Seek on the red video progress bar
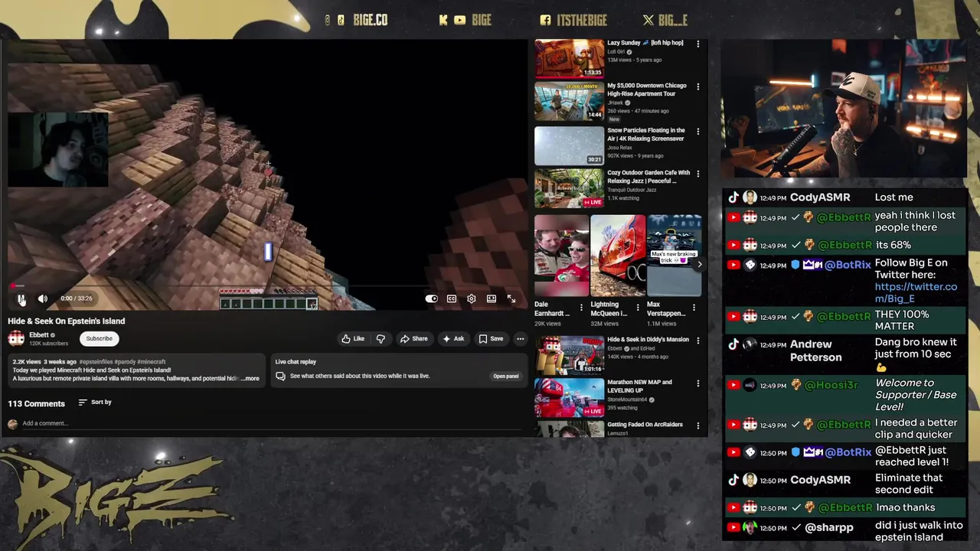980x551 pixels. (x=268, y=286)
